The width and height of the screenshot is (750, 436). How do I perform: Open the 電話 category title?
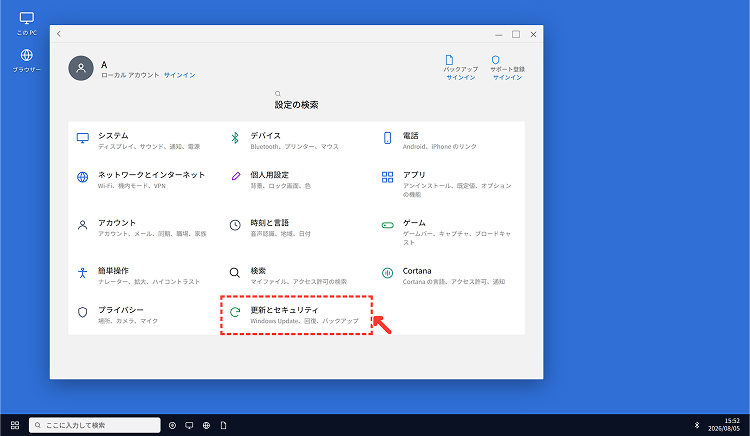click(410, 136)
